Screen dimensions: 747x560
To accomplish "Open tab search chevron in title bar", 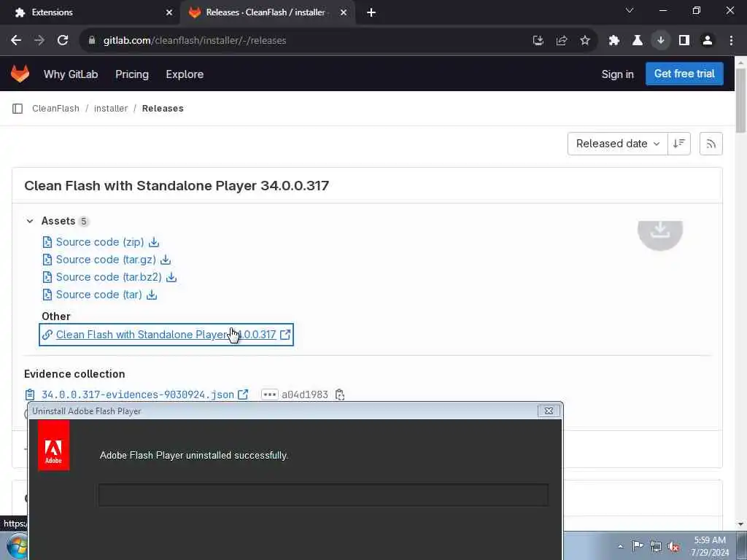I will pyautogui.click(x=630, y=10).
